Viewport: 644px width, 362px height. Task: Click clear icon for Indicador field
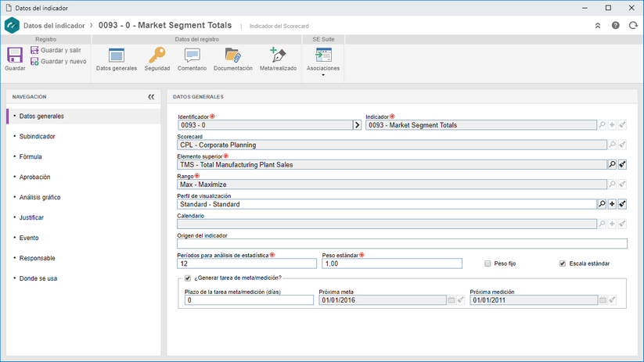[x=622, y=125]
